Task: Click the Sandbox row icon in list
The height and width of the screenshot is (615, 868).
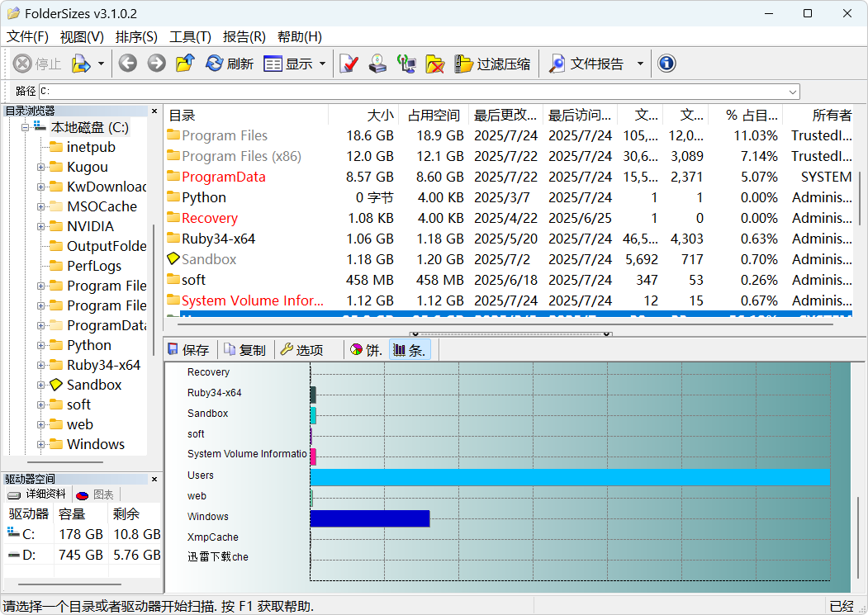Action: pos(173,258)
